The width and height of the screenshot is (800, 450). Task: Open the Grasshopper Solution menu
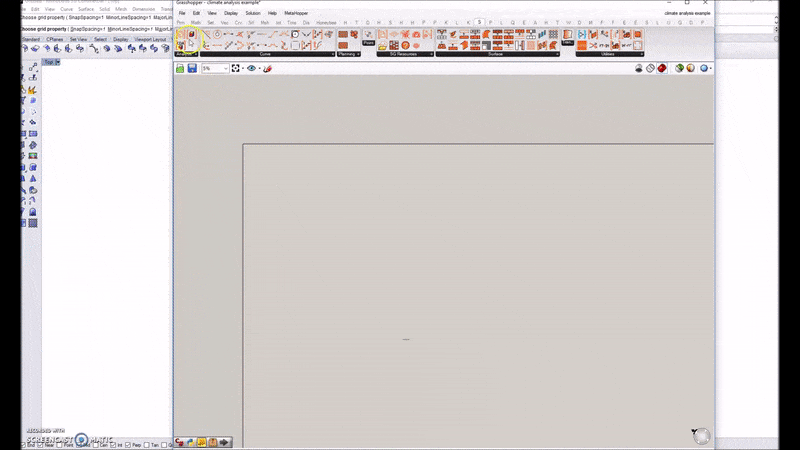coord(253,13)
